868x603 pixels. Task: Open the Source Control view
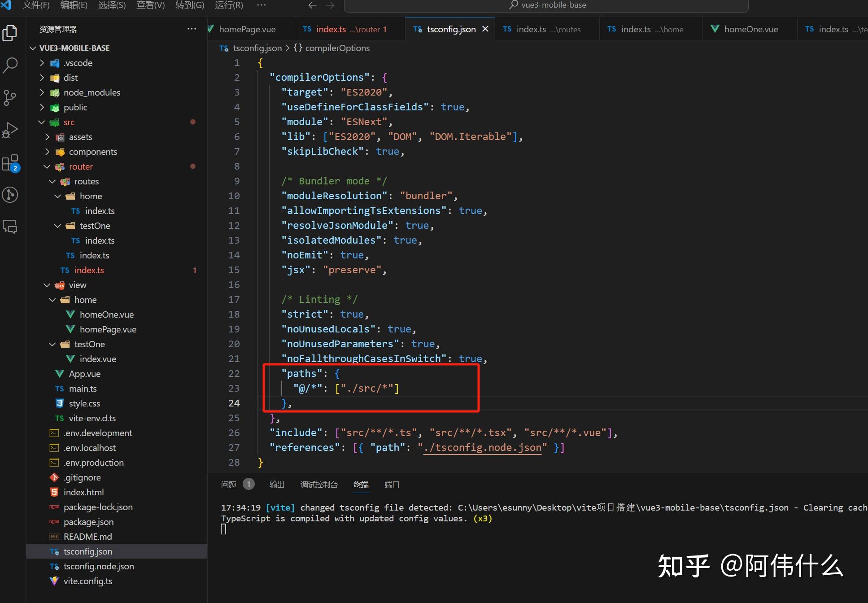tap(10, 97)
